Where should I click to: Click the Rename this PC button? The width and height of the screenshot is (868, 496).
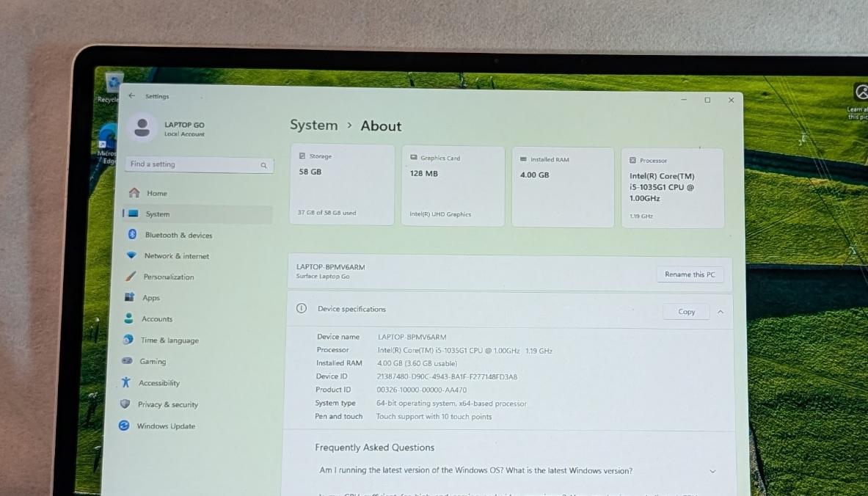[x=689, y=274]
